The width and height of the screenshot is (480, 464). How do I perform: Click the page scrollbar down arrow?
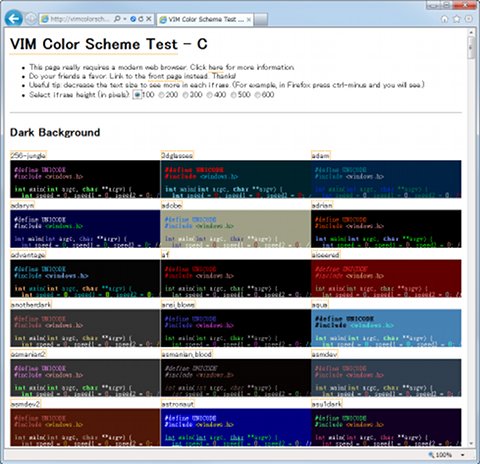471,444
